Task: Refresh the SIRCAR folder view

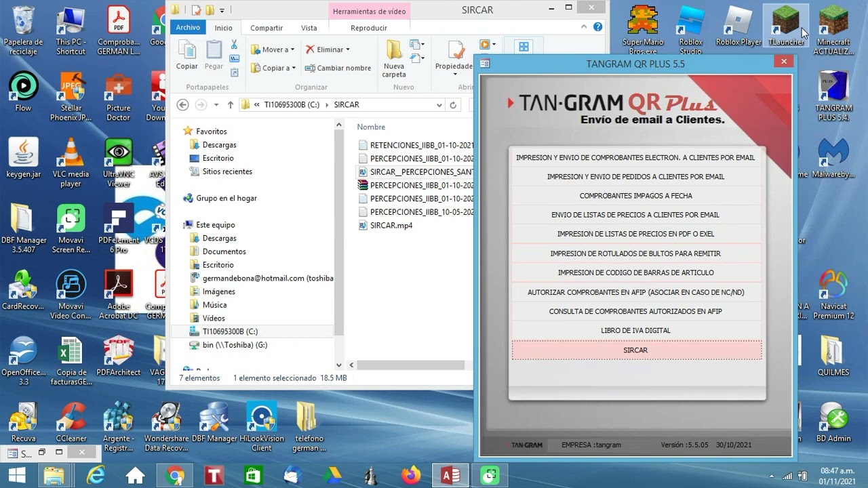Action: [x=453, y=105]
